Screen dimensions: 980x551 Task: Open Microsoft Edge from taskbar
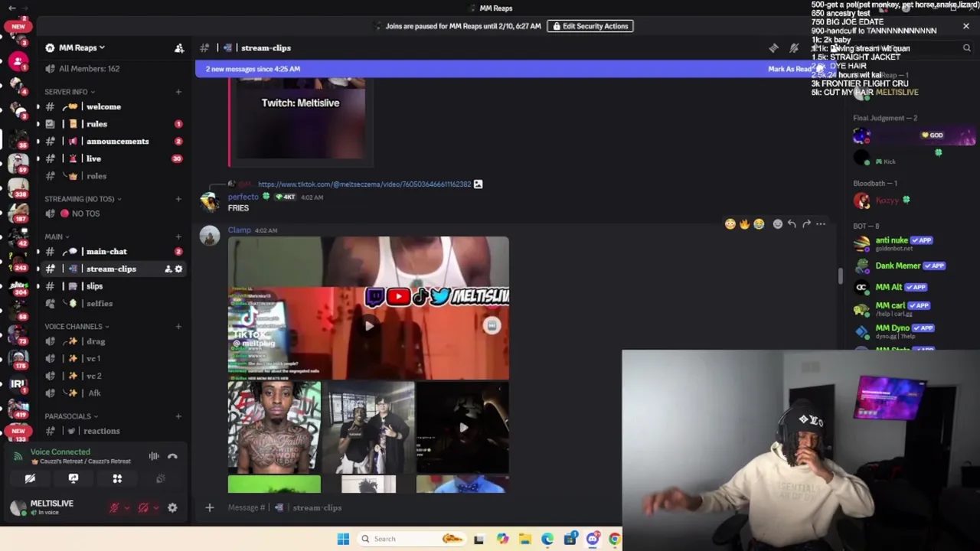pos(547,539)
